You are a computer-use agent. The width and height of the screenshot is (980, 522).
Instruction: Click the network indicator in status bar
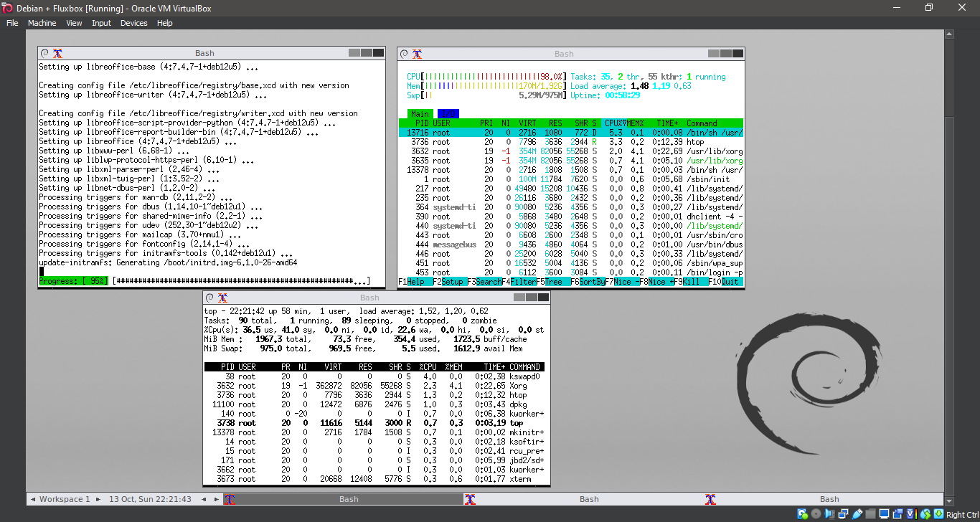[x=844, y=514]
